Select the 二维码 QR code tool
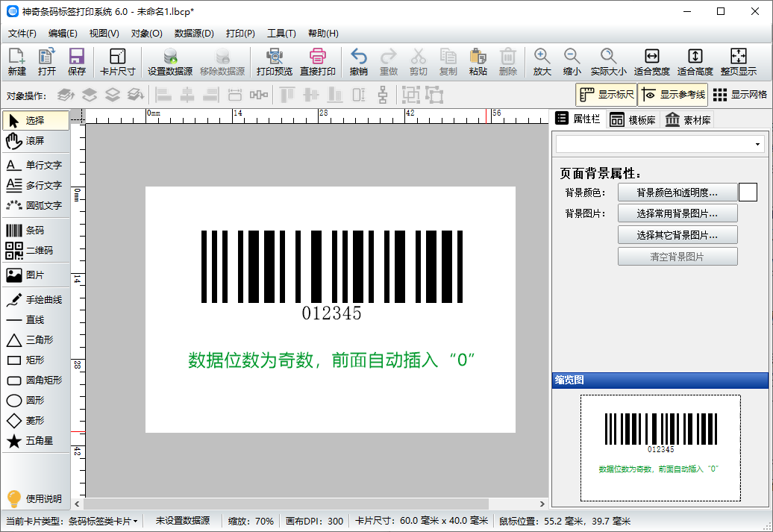This screenshot has width=773, height=532. tap(36, 251)
